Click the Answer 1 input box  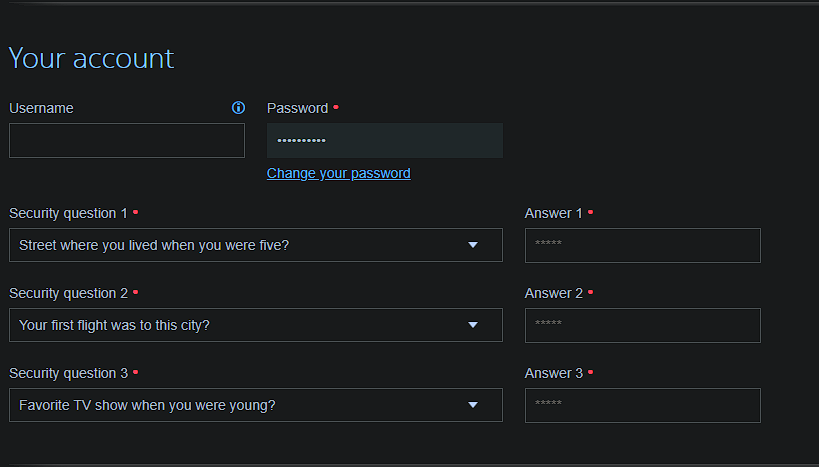(642, 245)
